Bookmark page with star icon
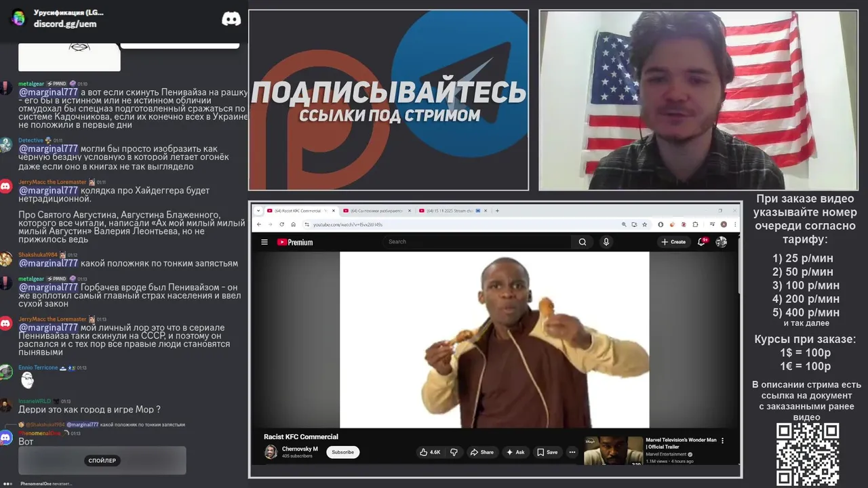This screenshot has width=868, height=488. pyautogui.click(x=644, y=224)
